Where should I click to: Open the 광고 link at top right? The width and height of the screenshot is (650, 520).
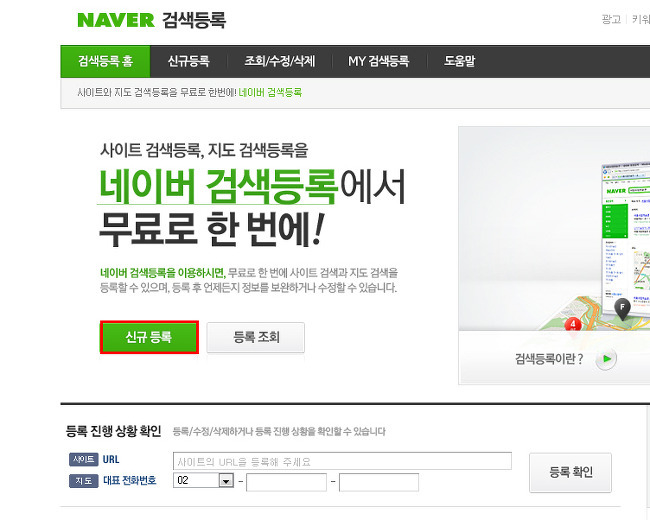pos(611,19)
